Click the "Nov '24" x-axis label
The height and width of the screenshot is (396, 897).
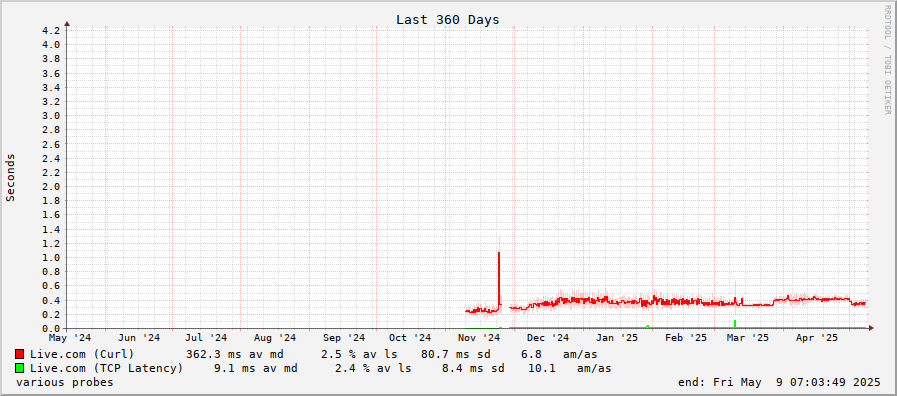click(479, 338)
